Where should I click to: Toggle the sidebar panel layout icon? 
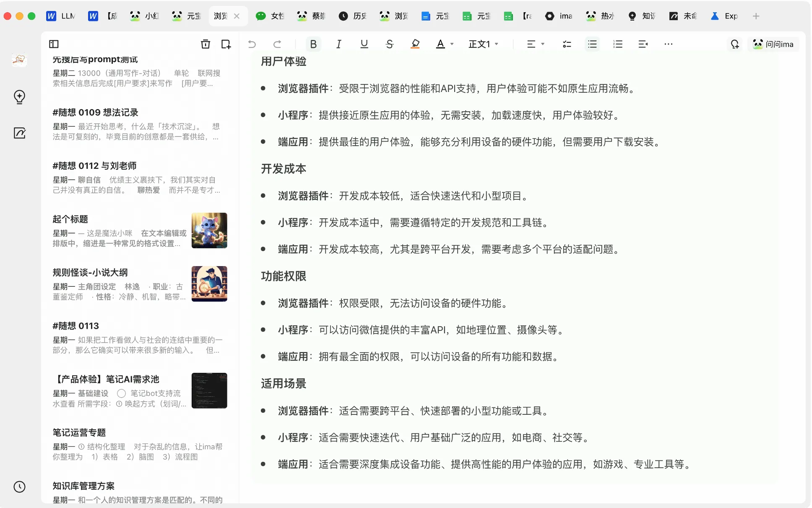click(54, 44)
